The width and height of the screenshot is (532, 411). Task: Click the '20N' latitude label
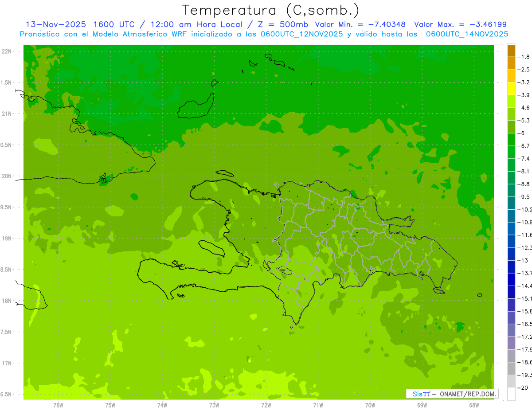[x=7, y=176]
